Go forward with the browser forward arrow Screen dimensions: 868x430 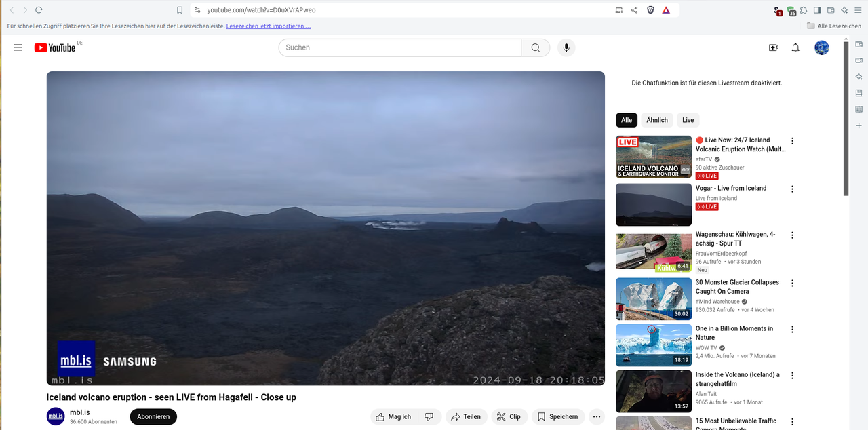[25, 10]
